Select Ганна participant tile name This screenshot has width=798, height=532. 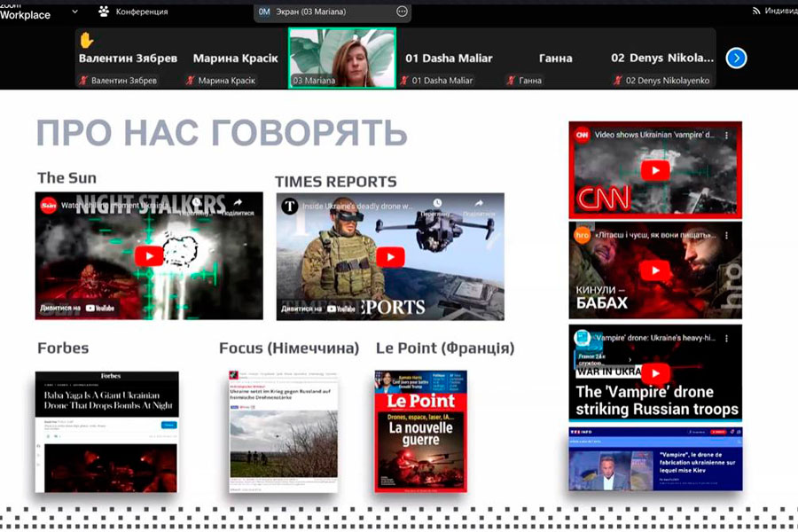(x=555, y=58)
